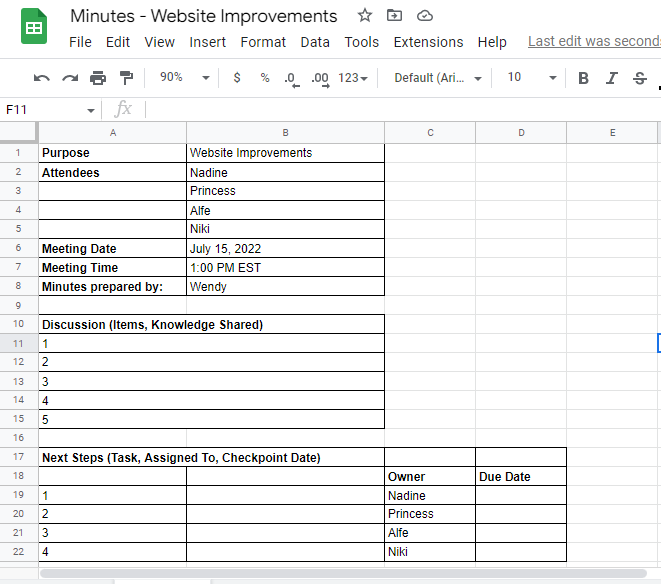Select column B header
The width and height of the screenshot is (661, 584).
pos(285,133)
